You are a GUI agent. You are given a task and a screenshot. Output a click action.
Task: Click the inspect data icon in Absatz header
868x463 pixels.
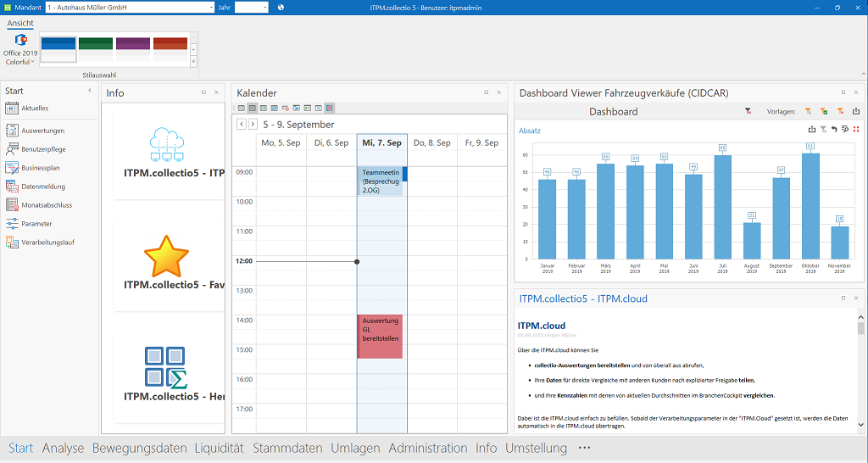[845, 129]
